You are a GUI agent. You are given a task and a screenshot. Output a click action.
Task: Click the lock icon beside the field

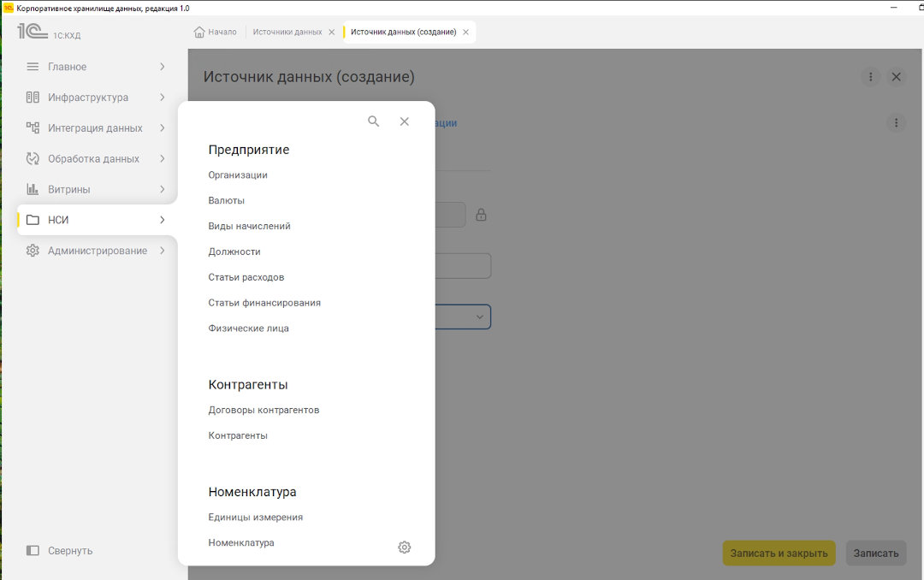pos(481,215)
